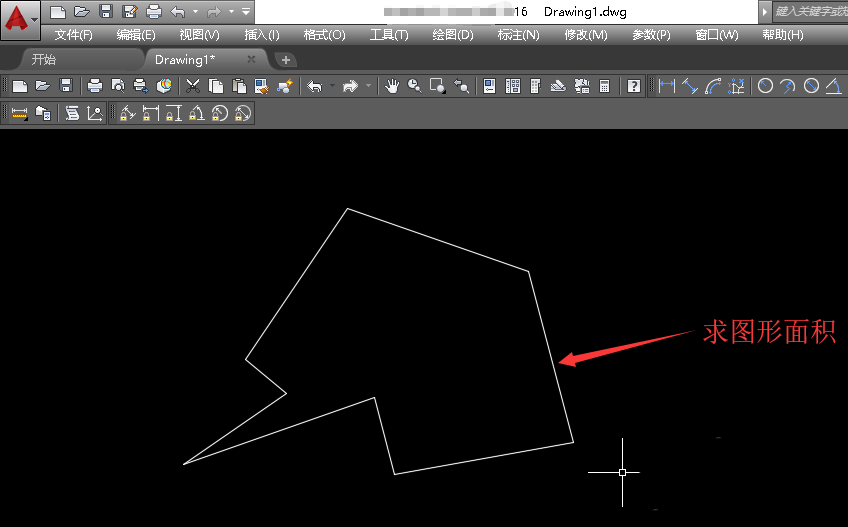
Task: Click Save in the quick access toolbar
Action: (106, 11)
